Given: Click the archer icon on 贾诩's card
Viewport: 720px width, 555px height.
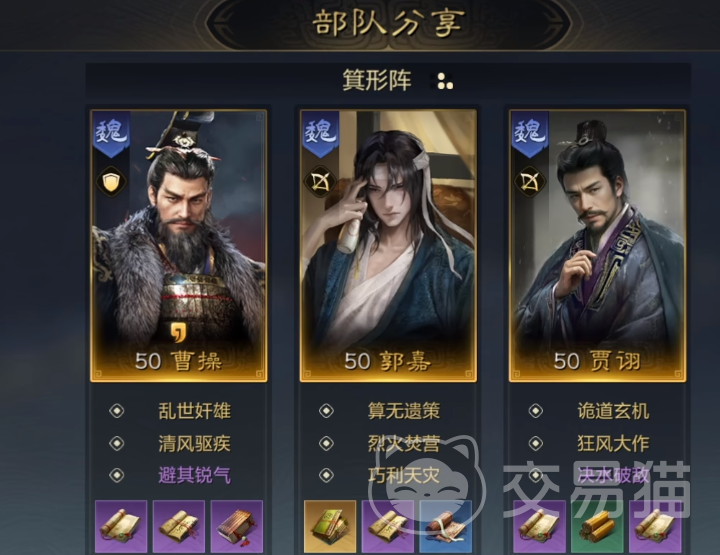Looking at the screenshot, I should [530, 182].
